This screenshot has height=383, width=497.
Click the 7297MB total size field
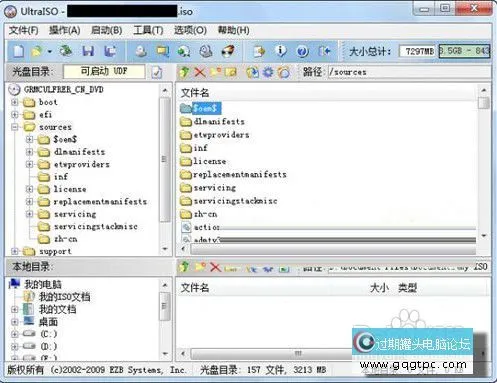(x=418, y=51)
